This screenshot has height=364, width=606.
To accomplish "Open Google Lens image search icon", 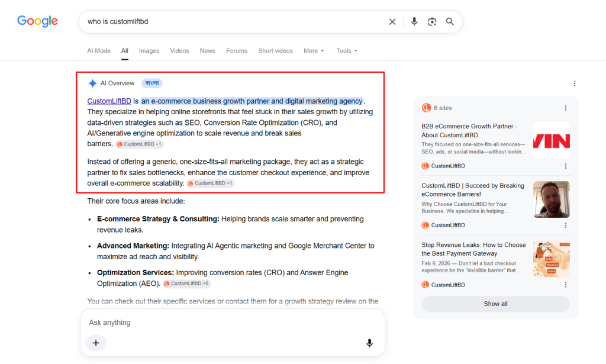I will (x=432, y=22).
